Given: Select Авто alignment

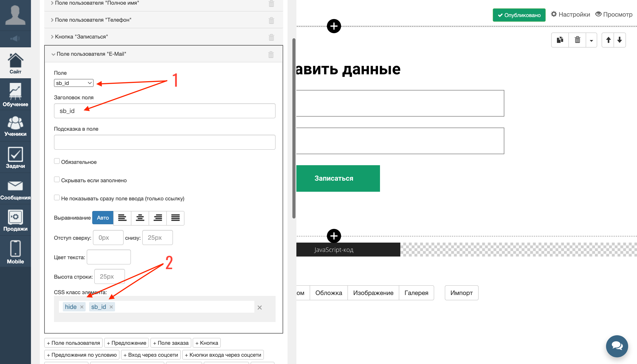Looking at the screenshot, I should [103, 218].
